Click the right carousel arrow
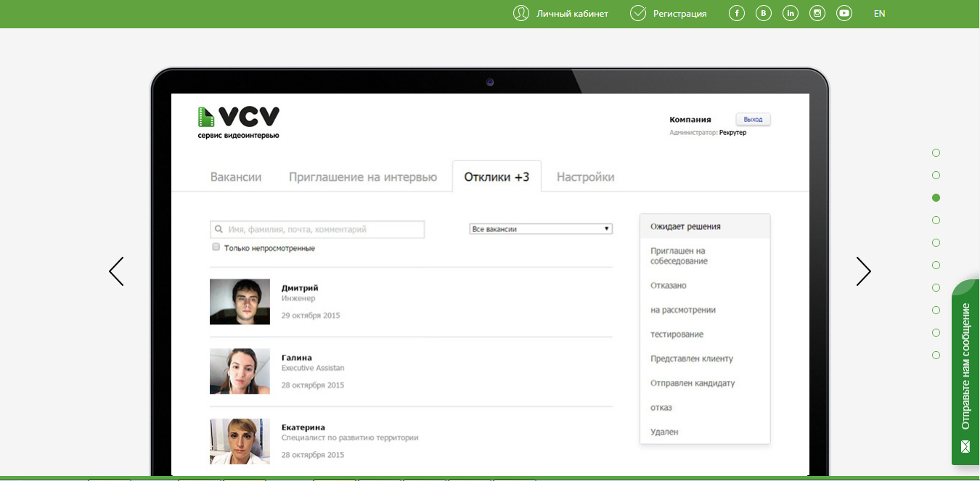This screenshot has height=481, width=980. point(863,271)
